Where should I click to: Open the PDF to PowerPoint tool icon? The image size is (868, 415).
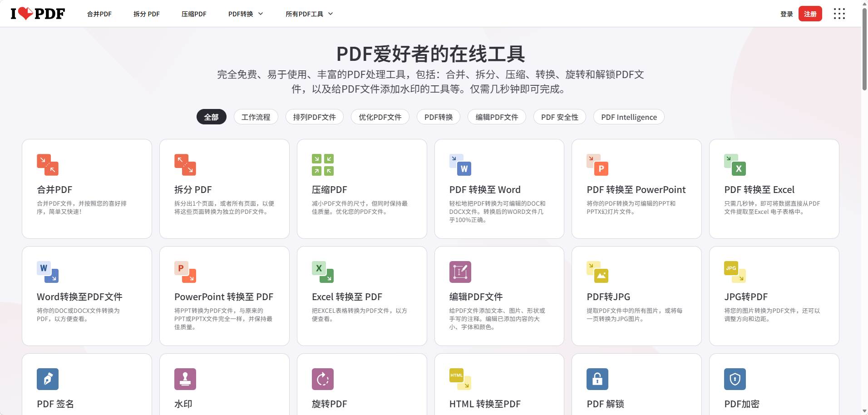point(597,165)
